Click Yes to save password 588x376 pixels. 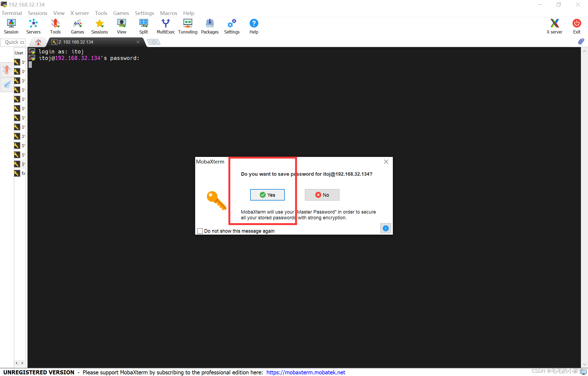267,195
